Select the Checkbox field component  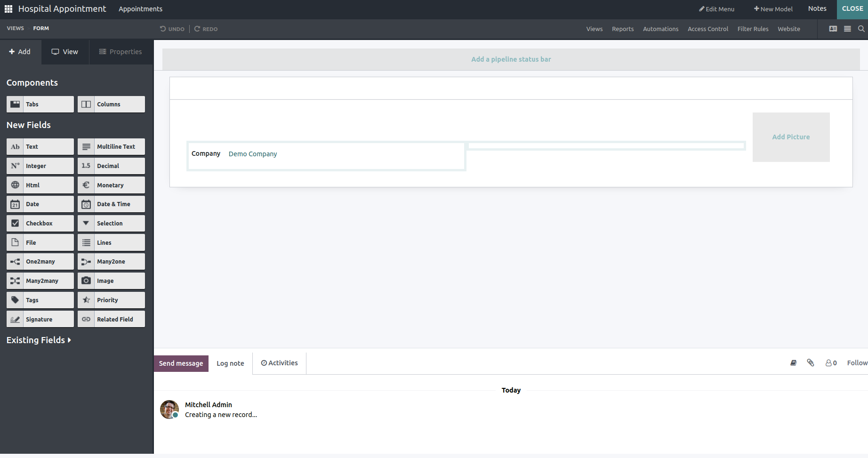(x=40, y=224)
